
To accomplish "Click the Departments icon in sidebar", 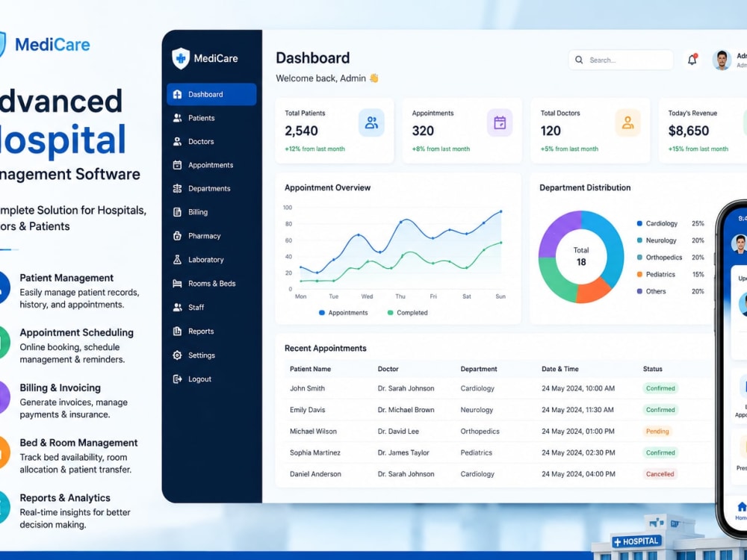I will pos(177,189).
